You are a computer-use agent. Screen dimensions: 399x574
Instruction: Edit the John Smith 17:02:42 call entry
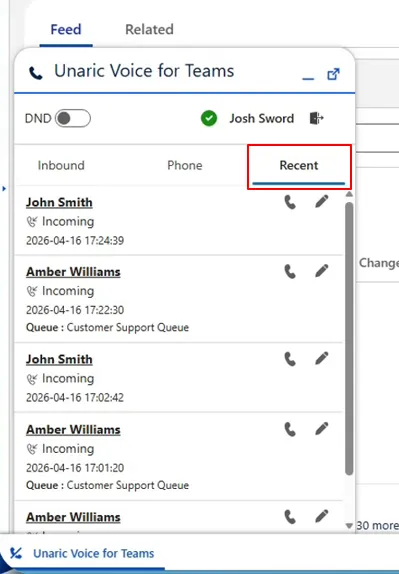pyautogui.click(x=322, y=358)
